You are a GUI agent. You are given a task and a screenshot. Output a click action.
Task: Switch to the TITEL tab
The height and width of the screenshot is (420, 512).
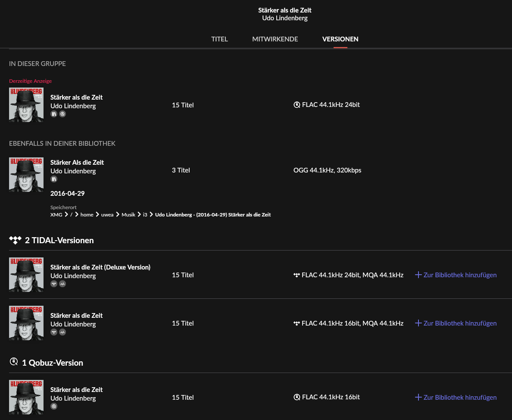219,39
